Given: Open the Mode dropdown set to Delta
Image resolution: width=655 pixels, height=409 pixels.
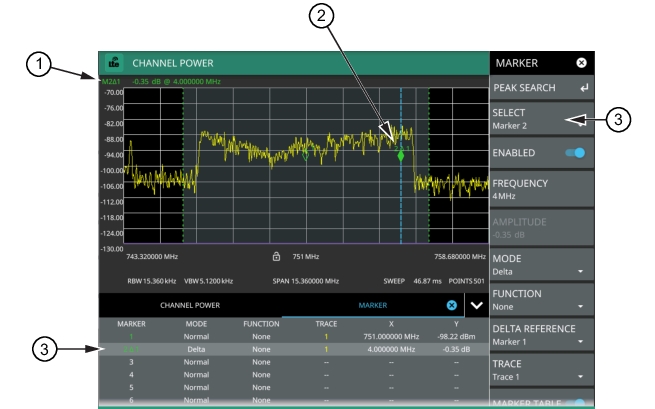Looking at the screenshot, I should coord(538,264).
